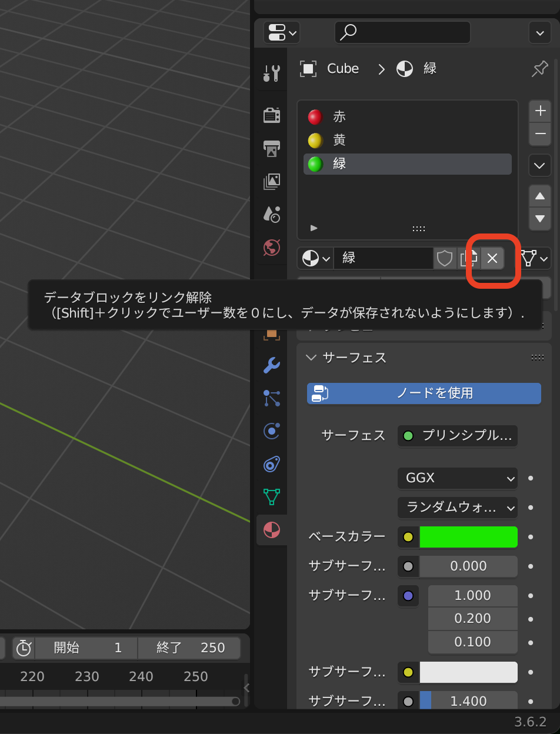
Task: Click the timeline region collapse arrow
Action: coord(246,687)
